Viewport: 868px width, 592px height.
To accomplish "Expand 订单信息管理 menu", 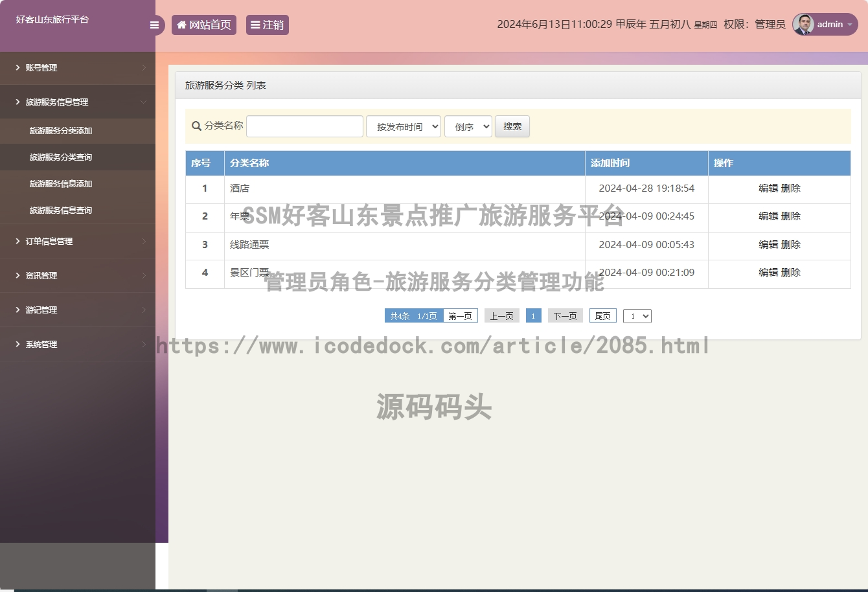I will pyautogui.click(x=78, y=242).
